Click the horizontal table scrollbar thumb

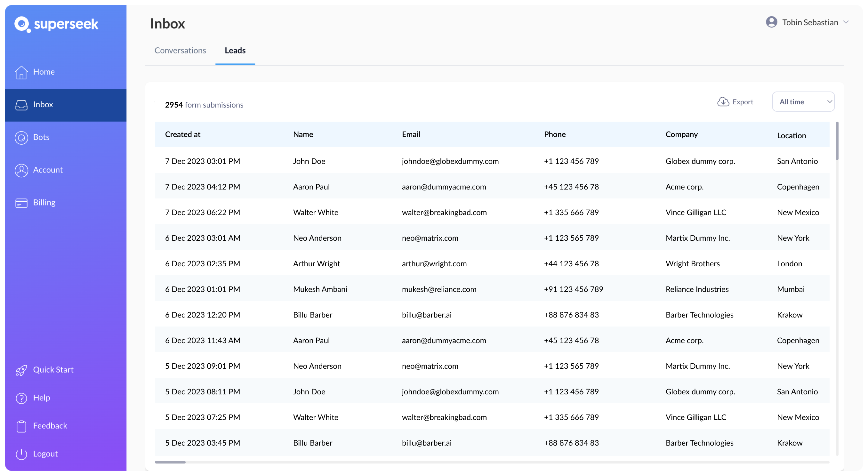point(170,462)
